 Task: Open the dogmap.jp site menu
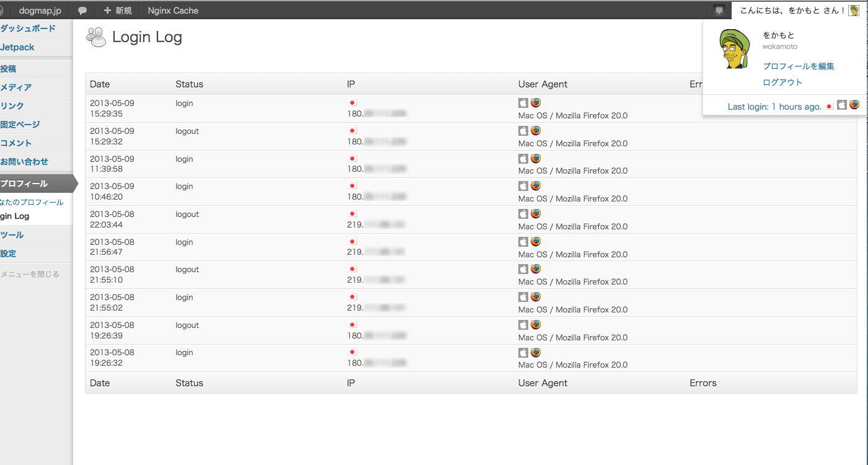click(x=40, y=11)
